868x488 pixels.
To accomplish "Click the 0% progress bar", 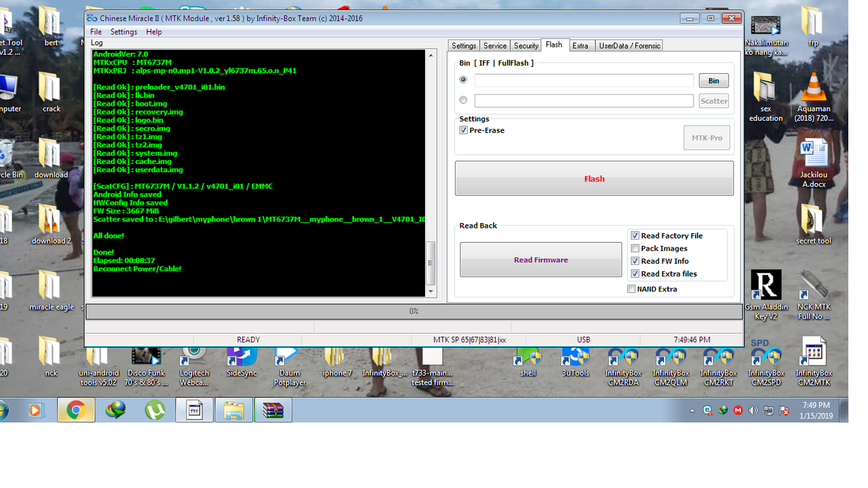I will (x=414, y=311).
